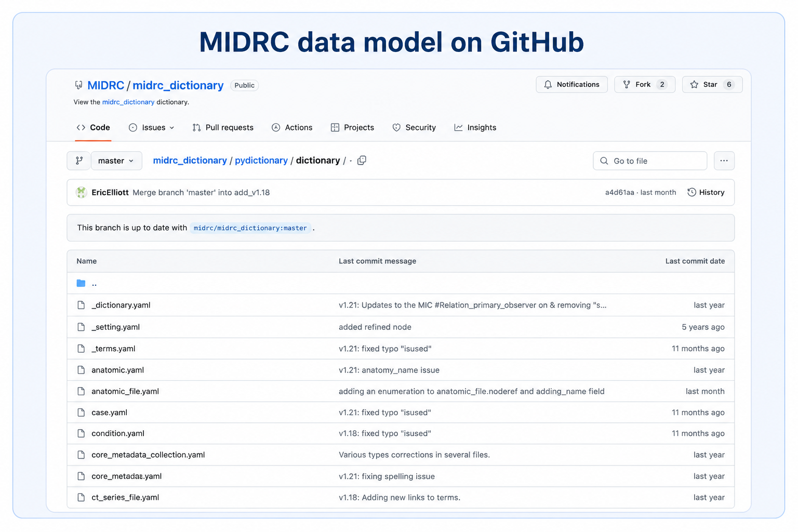This screenshot has width=798, height=532.
Task: Open the condition.yaml file
Action: [x=118, y=433]
